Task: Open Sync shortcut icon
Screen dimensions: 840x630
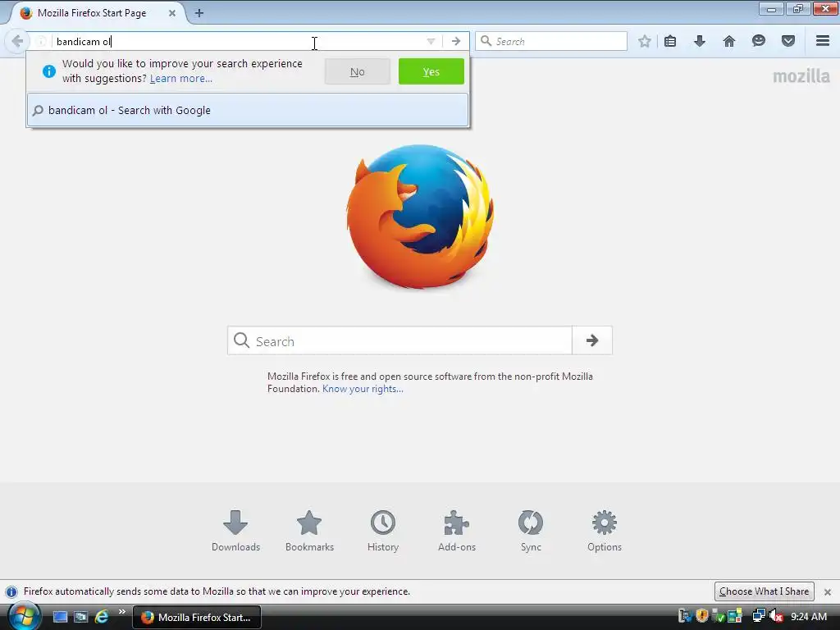Action: 531,531
